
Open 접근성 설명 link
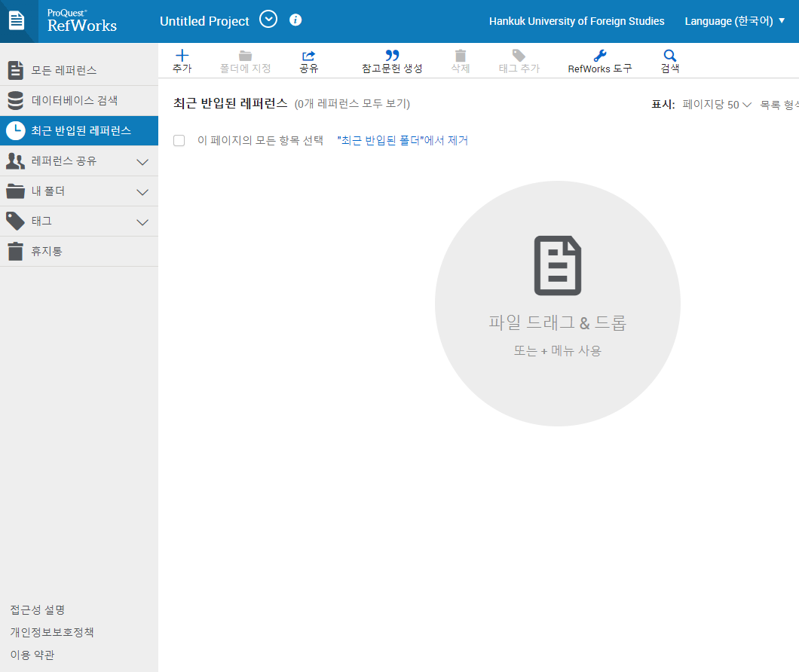(x=38, y=609)
